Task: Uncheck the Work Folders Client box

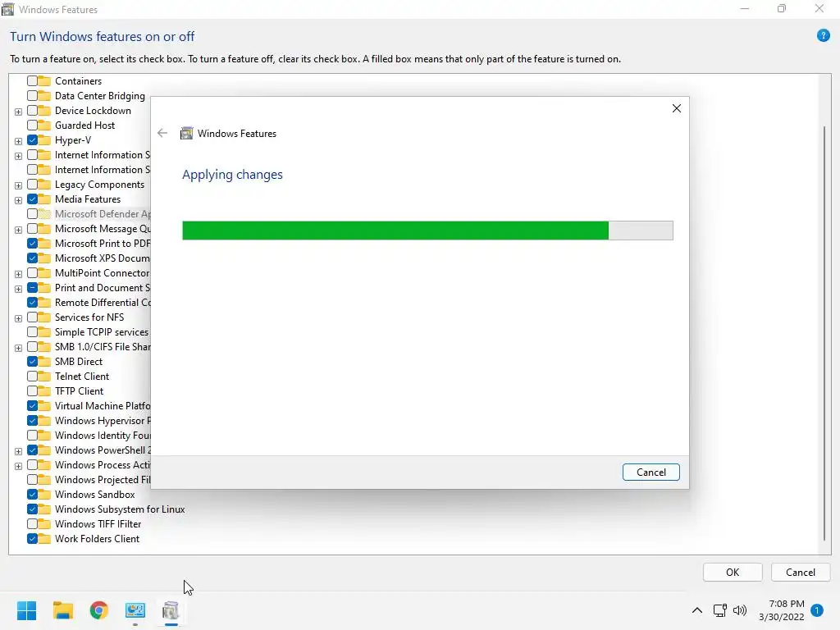Action: point(32,539)
